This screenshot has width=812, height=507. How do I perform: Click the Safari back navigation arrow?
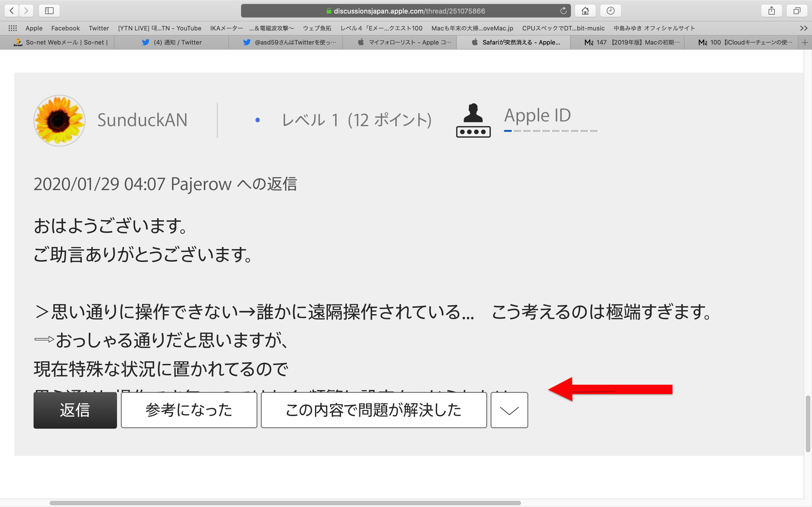coord(12,11)
